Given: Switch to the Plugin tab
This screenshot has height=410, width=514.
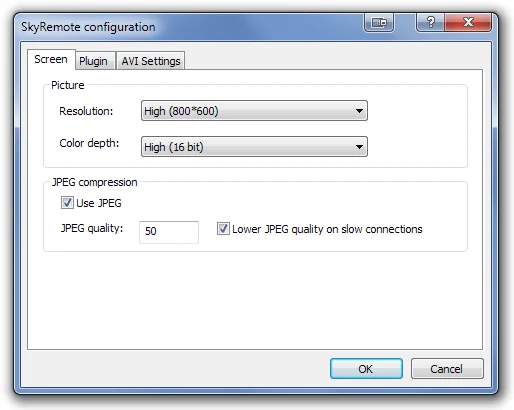Looking at the screenshot, I should point(95,61).
